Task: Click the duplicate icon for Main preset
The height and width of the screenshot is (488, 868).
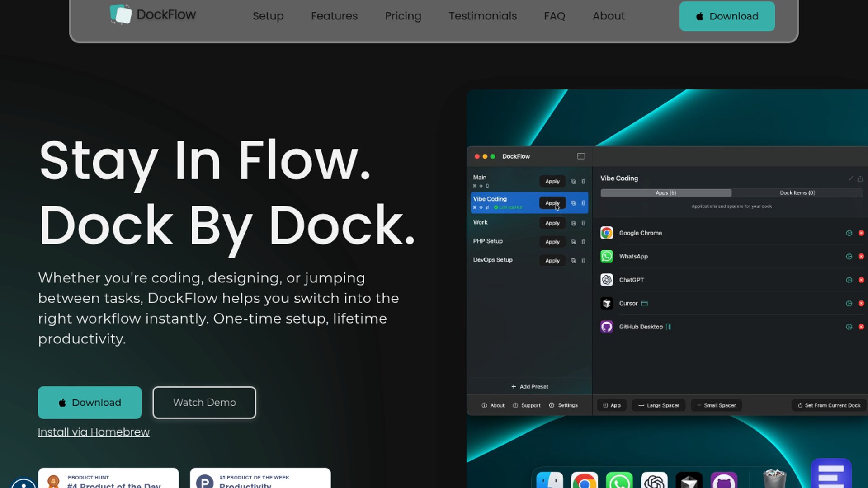Action: [573, 182]
